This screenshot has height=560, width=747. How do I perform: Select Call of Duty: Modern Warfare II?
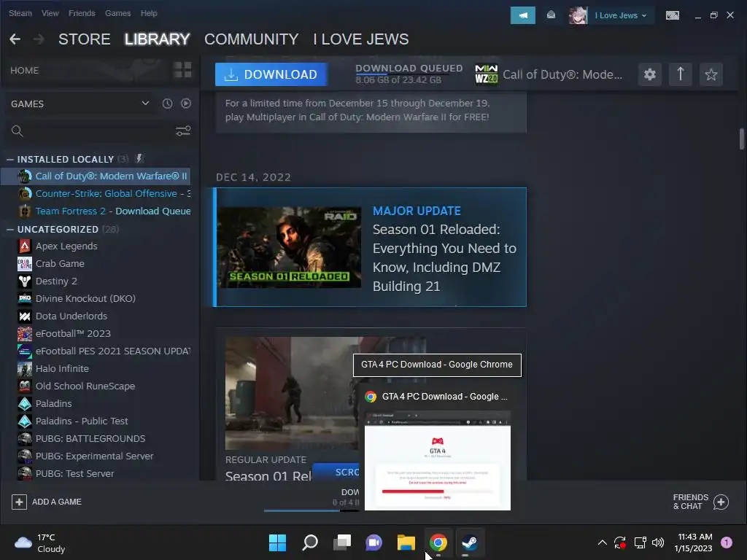pos(96,176)
